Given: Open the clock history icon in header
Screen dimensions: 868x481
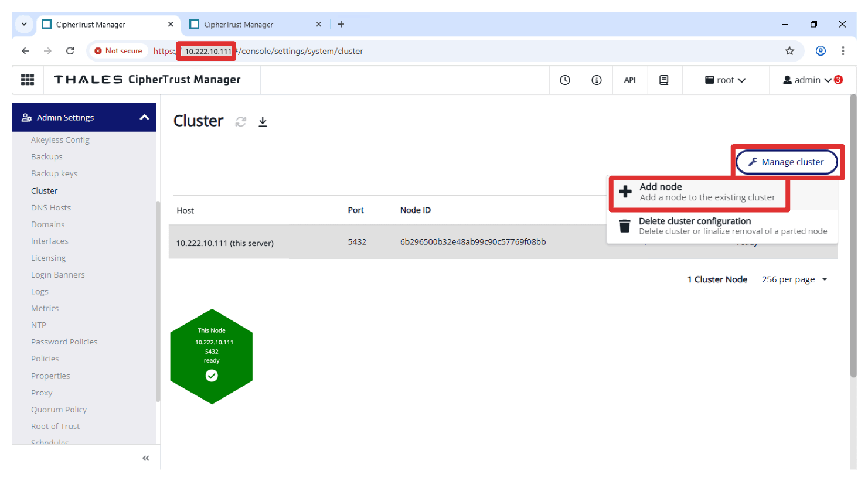Looking at the screenshot, I should click(x=565, y=80).
